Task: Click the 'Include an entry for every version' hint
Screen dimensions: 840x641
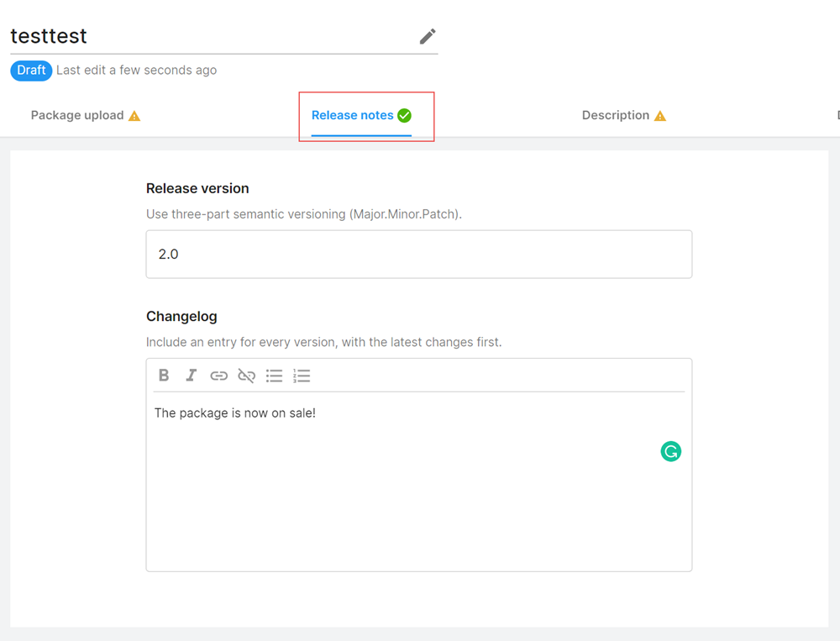Action: click(324, 342)
